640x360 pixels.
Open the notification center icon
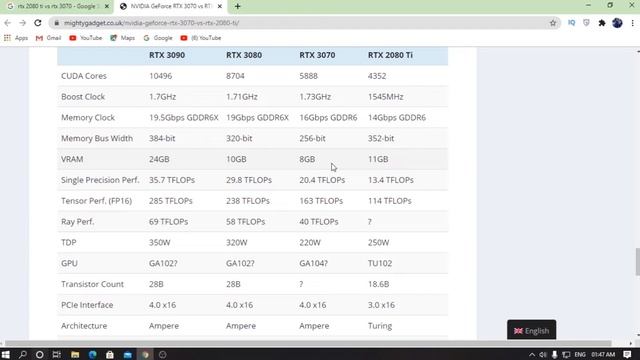(x=628, y=355)
